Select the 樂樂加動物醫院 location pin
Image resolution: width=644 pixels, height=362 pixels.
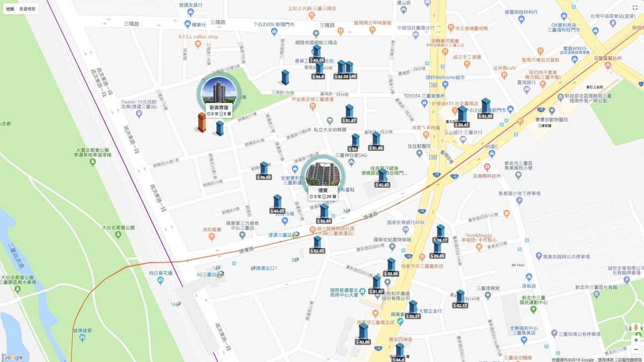(551, 111)
